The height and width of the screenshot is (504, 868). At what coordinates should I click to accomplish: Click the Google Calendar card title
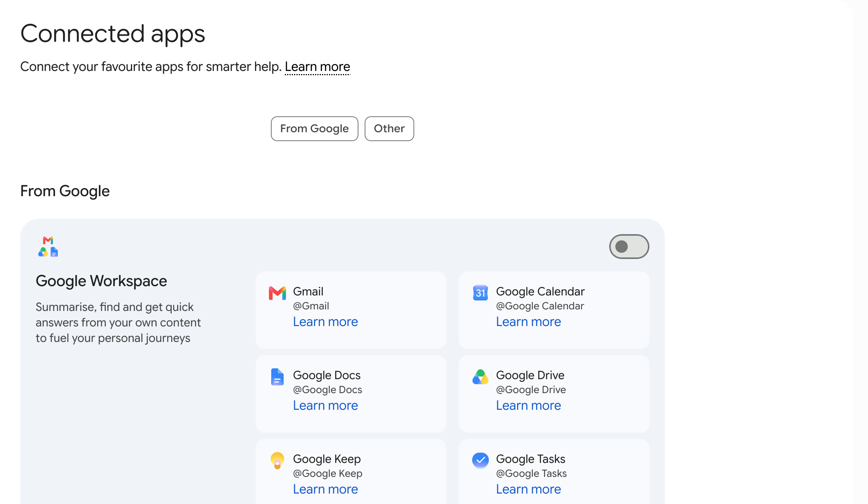tap(540, 292)
